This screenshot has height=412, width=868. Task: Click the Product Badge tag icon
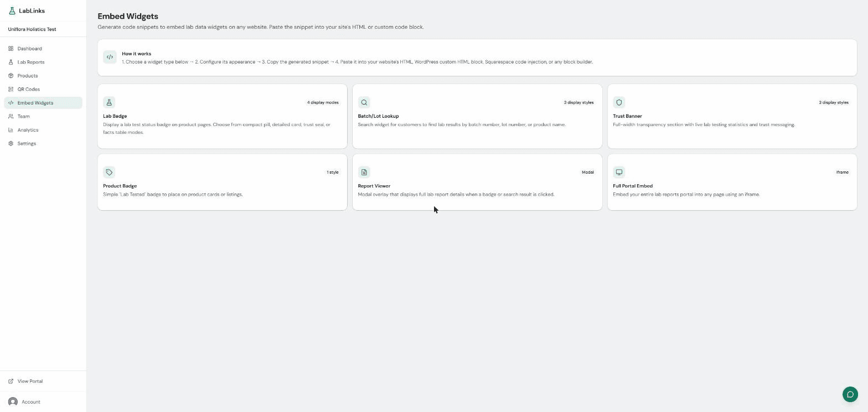109,172
